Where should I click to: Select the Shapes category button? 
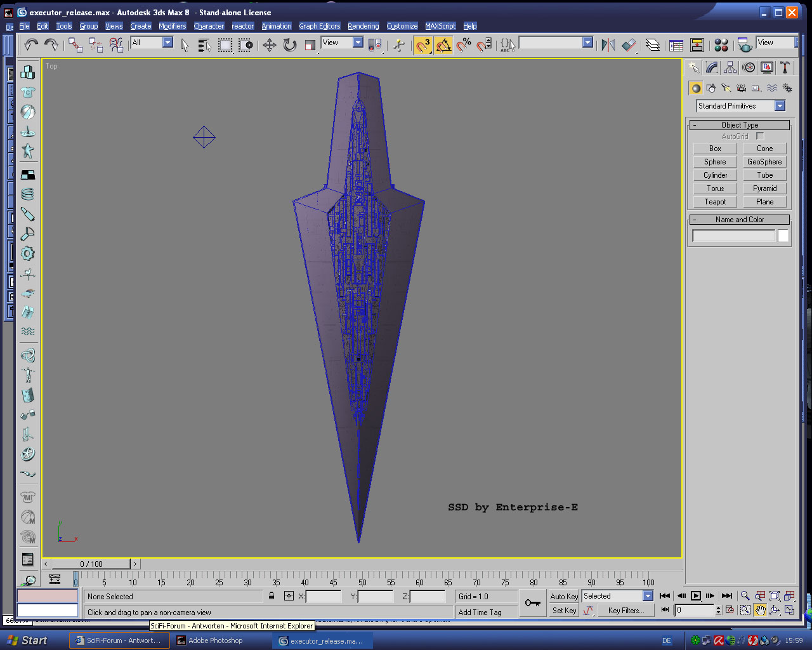[x=711, y=88]
